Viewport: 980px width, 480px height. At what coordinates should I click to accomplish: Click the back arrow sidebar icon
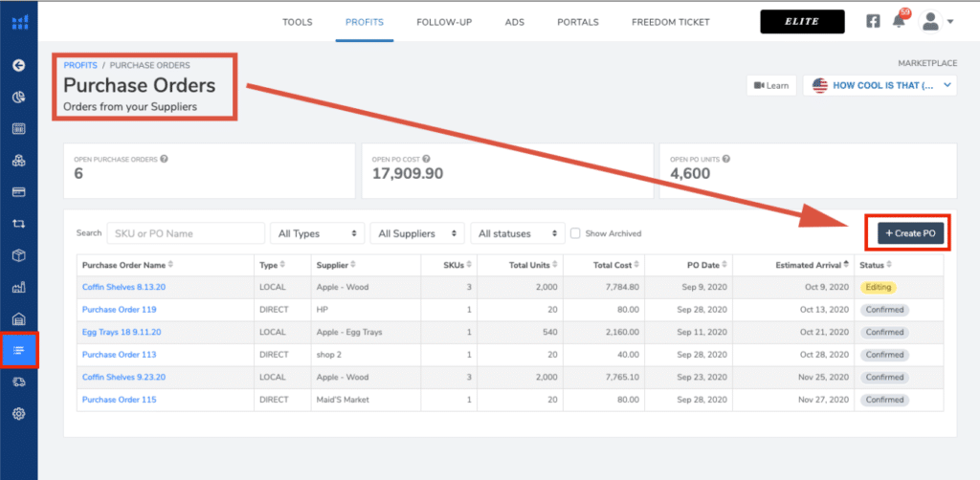point(19,65)
